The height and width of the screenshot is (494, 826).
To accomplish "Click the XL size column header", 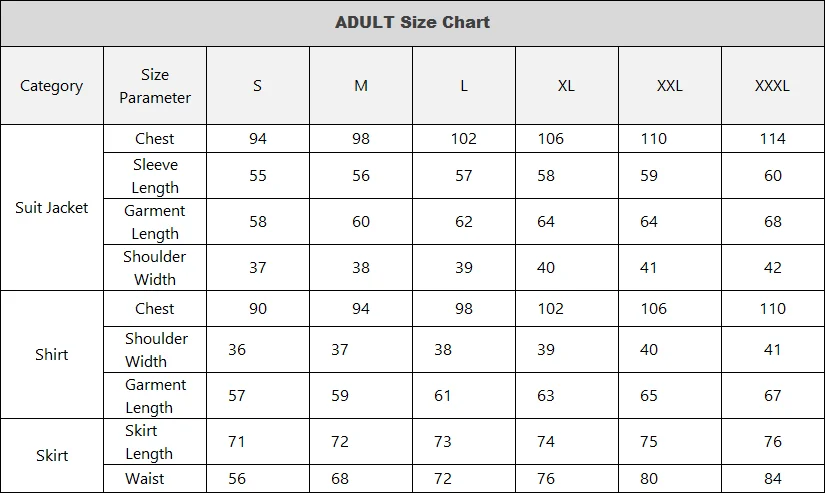I will 566,86.
